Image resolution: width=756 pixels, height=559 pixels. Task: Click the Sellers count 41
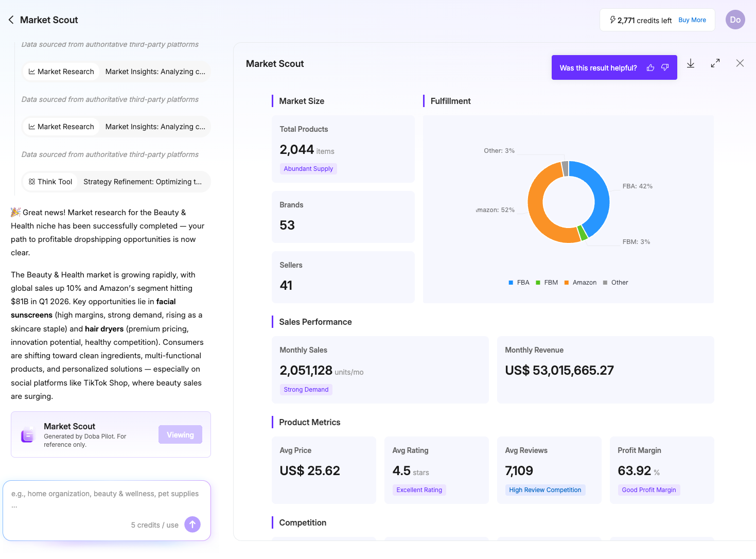(286, 285)
